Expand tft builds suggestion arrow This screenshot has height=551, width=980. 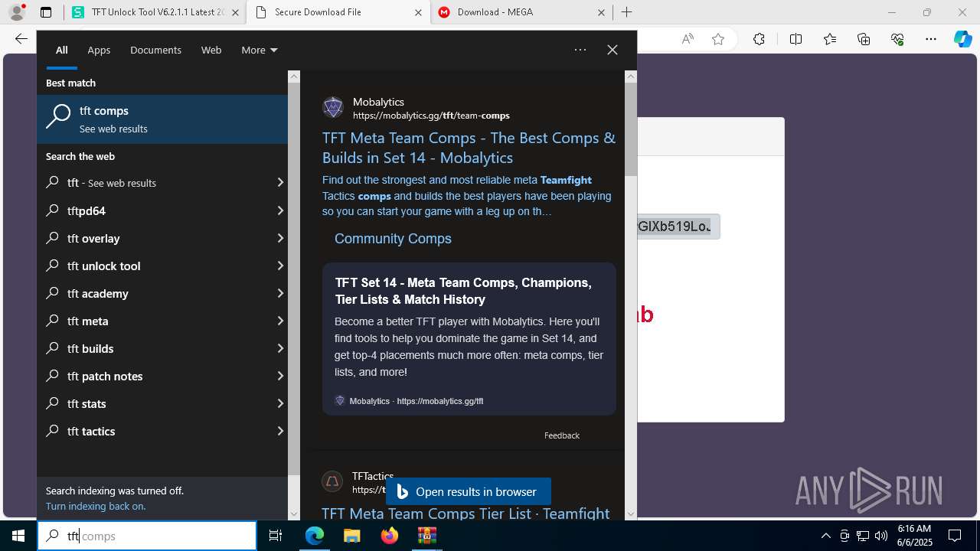point(280,348)
